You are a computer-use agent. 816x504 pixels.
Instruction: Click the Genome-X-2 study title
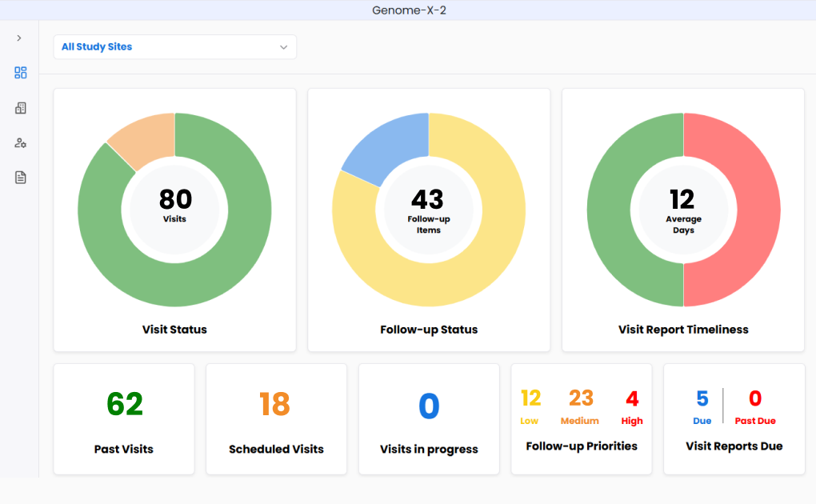(409, 10)
